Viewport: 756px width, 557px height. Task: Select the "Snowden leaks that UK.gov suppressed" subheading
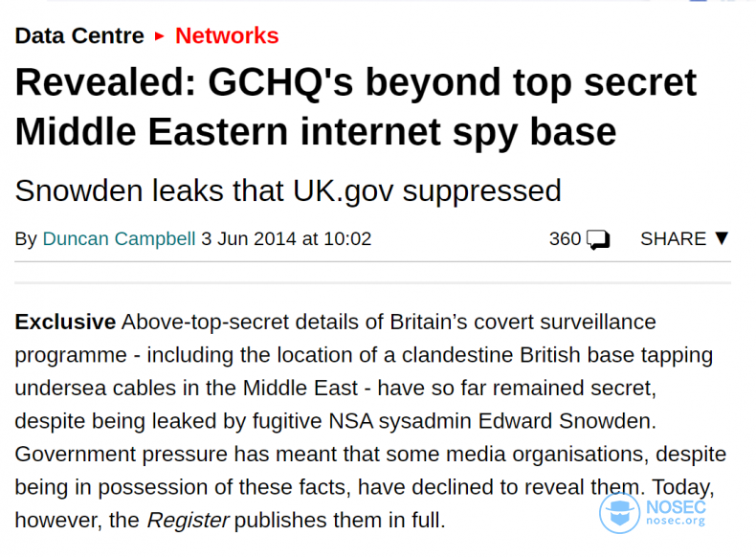[x=288, y=191]
